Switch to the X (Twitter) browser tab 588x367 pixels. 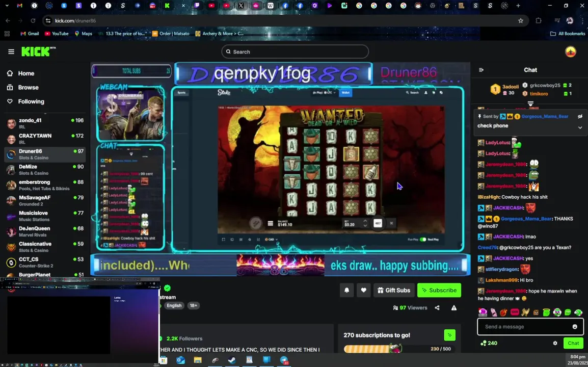[x=241, y=6]
